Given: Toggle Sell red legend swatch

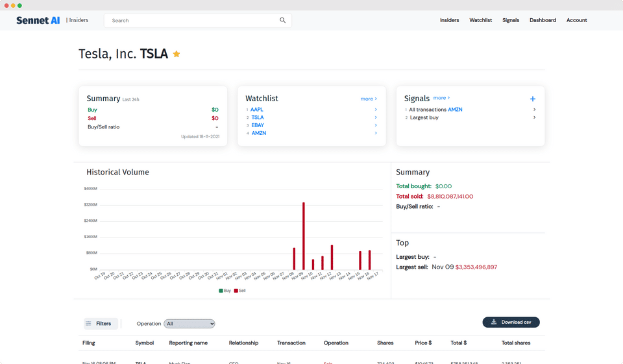Looking at the screenshot, I should [x=236, y=291].
